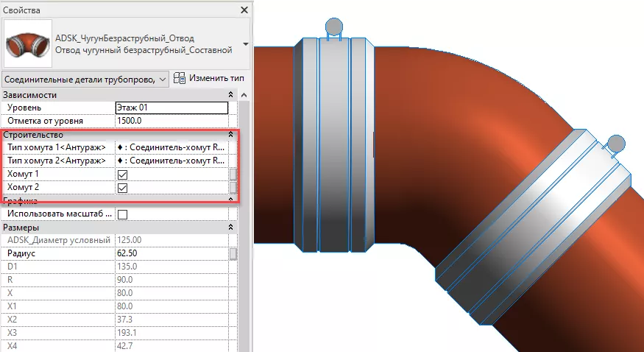Uncheck the Хомут 1 checkbox
Screen dimensions: 644x352
[x=123, y=175]
